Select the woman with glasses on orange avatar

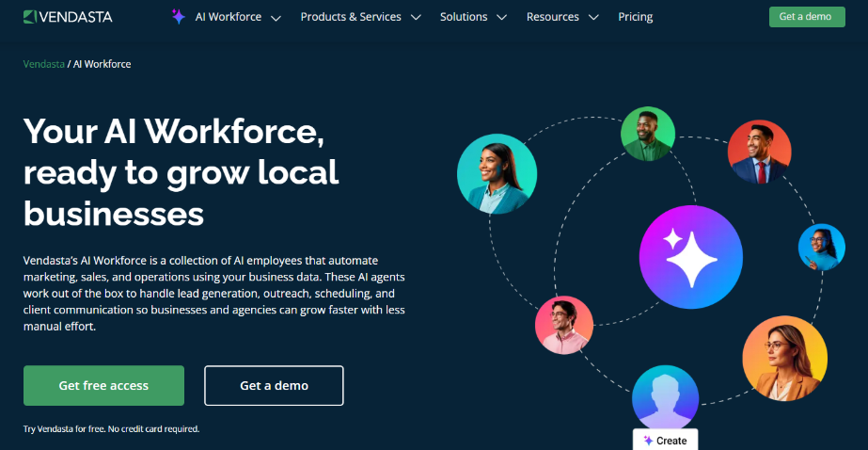[784, 359]
